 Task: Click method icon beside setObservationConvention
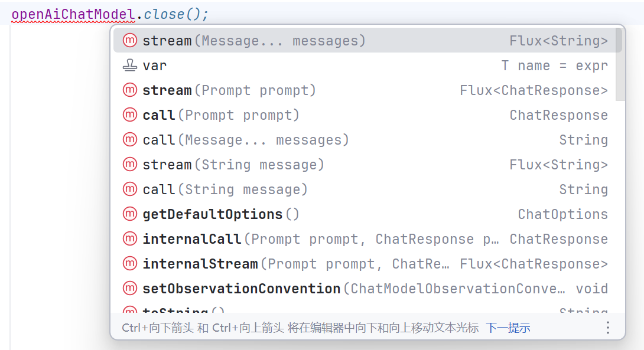coord(130,288)
